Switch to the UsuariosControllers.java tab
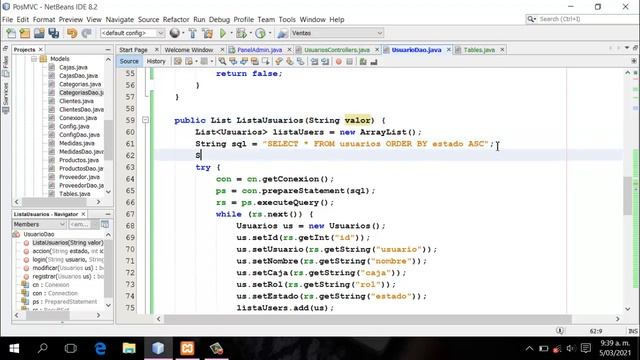This screenshot has height=360, width=640. [x=337, y=50]
